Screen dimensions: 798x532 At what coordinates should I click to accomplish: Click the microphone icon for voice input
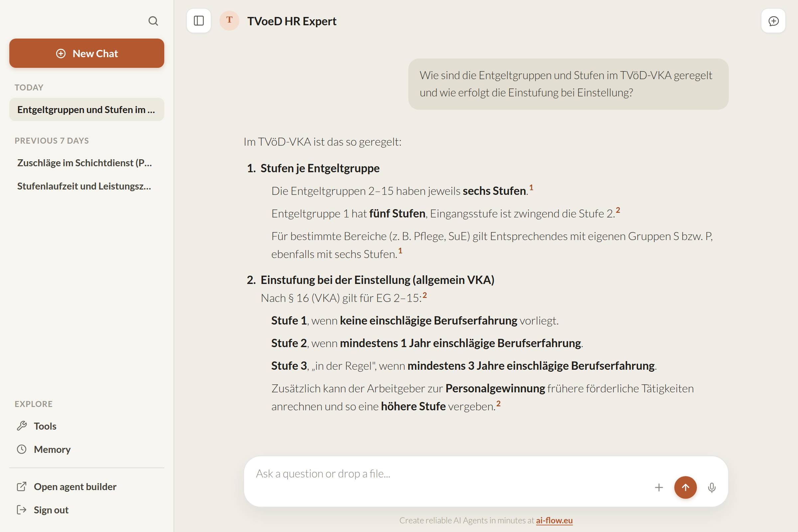(712, 487)
